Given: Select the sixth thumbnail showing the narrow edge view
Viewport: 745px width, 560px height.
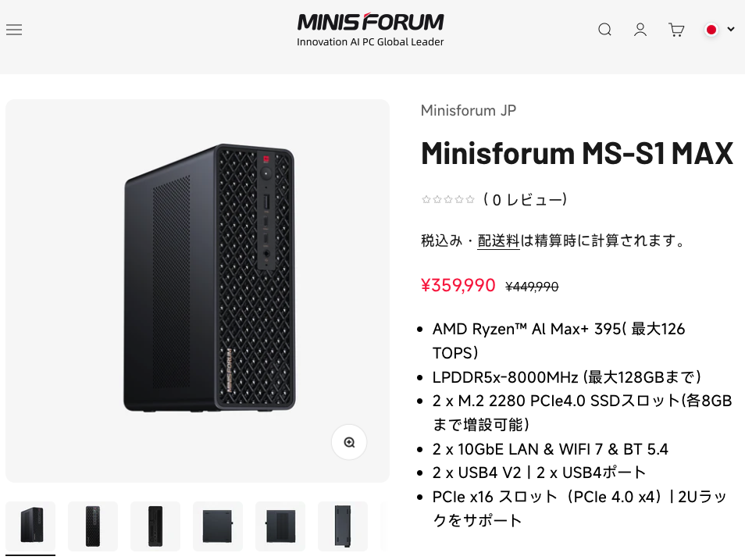Looking at the screenshot, I should [x=343, y=526].
